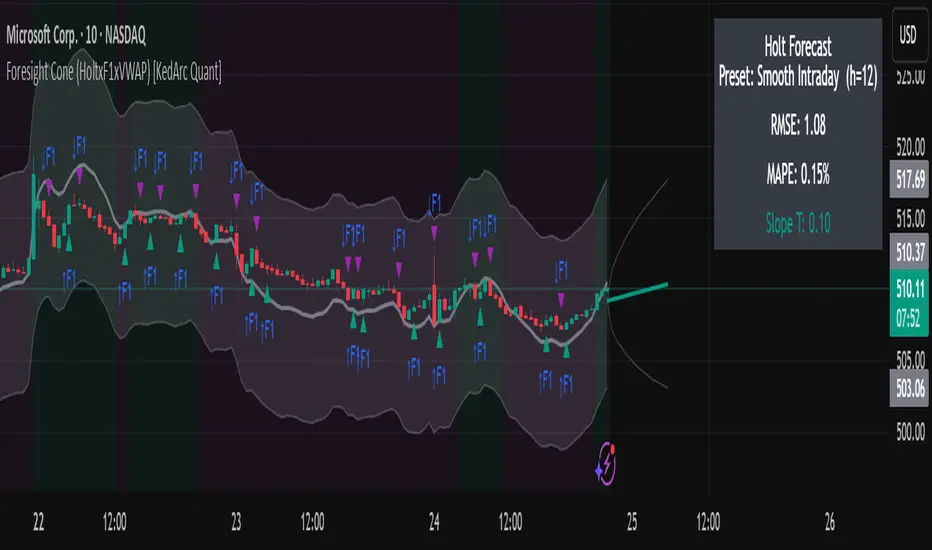Viewport: 932px width, 550px height.
Task: Click date 26 on the time axis
Action: pos(830,520)
